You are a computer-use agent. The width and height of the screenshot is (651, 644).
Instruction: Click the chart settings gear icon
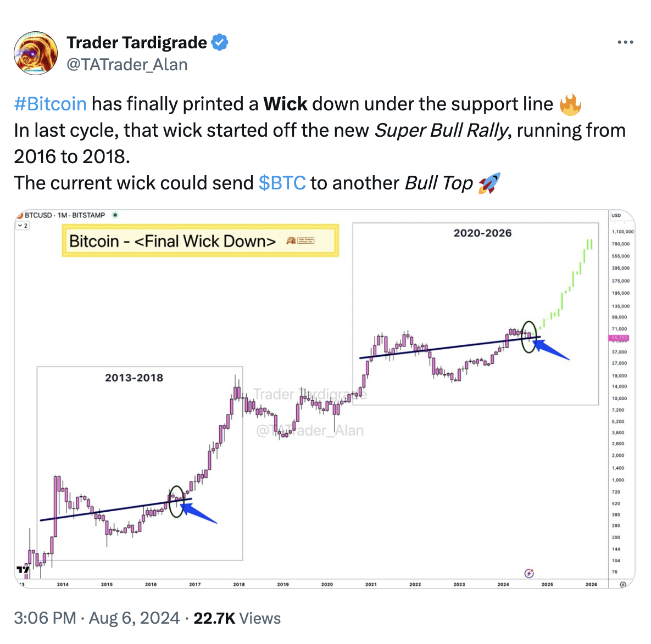click(623, 584)
